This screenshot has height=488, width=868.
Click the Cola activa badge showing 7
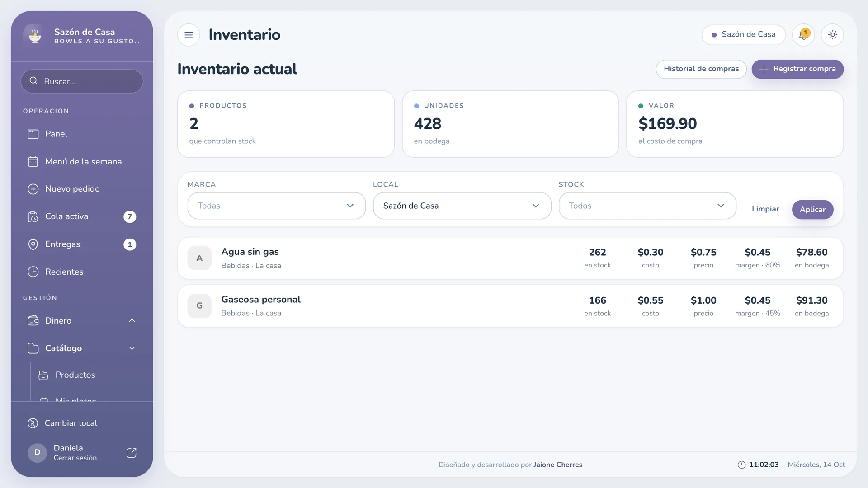click(130, 217)
